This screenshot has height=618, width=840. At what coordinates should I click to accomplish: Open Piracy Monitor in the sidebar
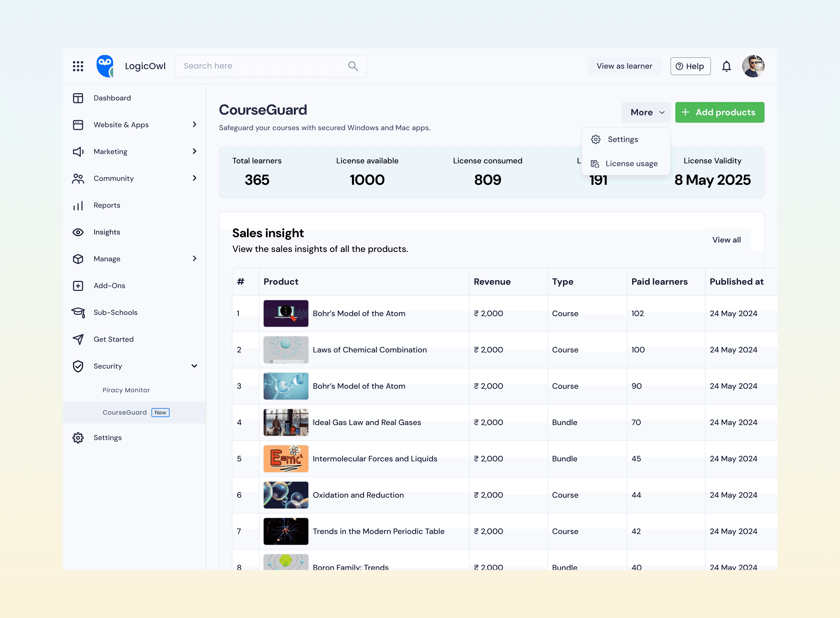point(126,390)
